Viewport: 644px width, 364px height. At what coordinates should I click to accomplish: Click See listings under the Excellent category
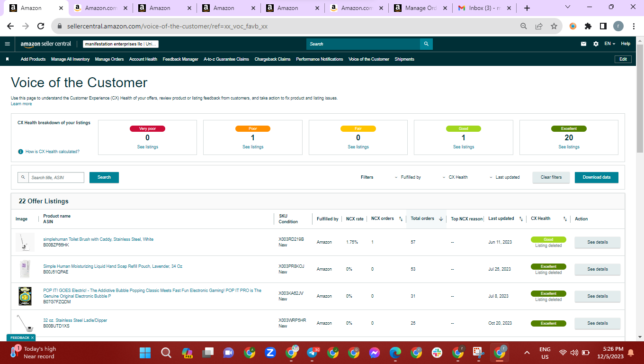tap(569, 147)
